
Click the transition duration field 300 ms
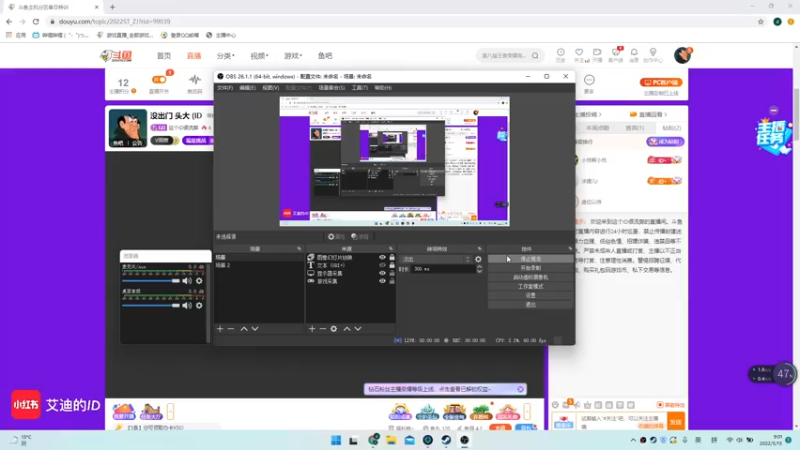443,269
